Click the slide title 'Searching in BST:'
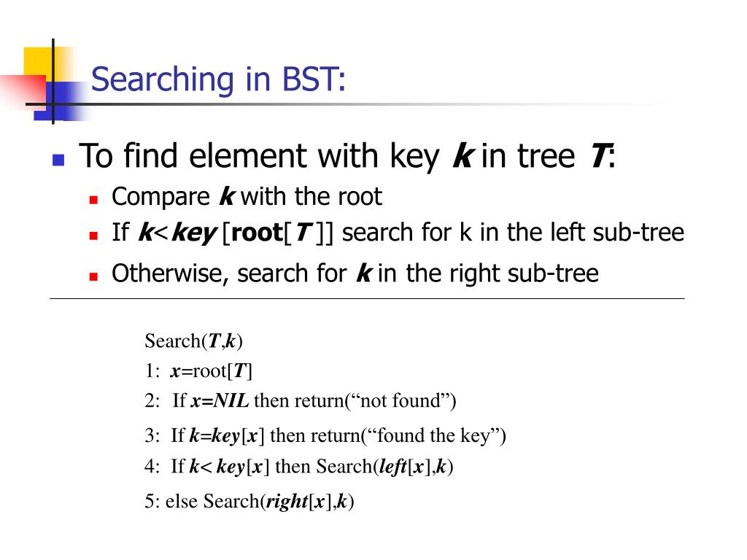 tap(218, 79)
